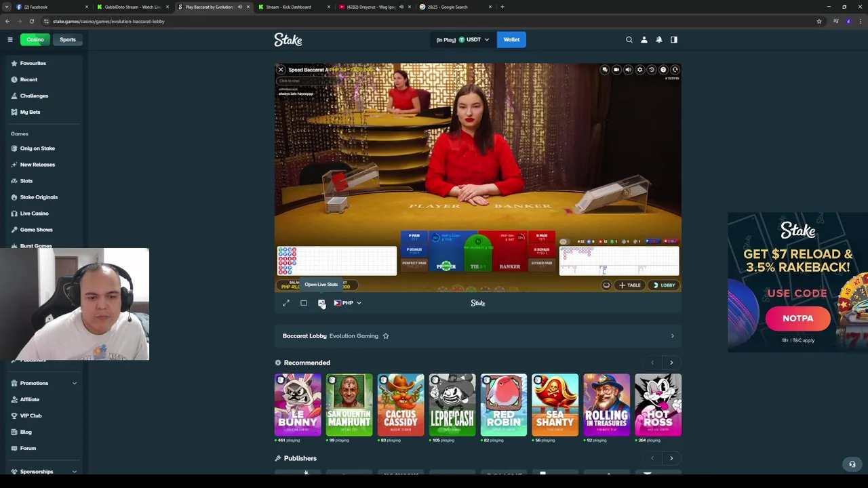Open the game settings gear icon
The height and width of the screenshot is (488, 868).
click(639, 70)
